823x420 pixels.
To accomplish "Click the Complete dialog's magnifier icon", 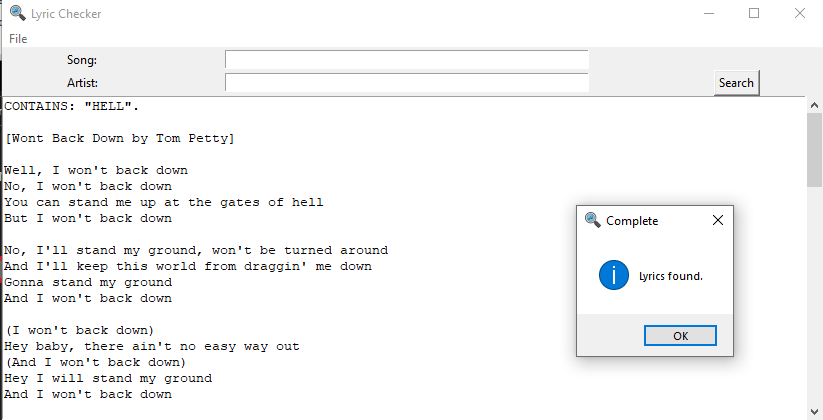I will pyautogui.click(x=593, y=220).
